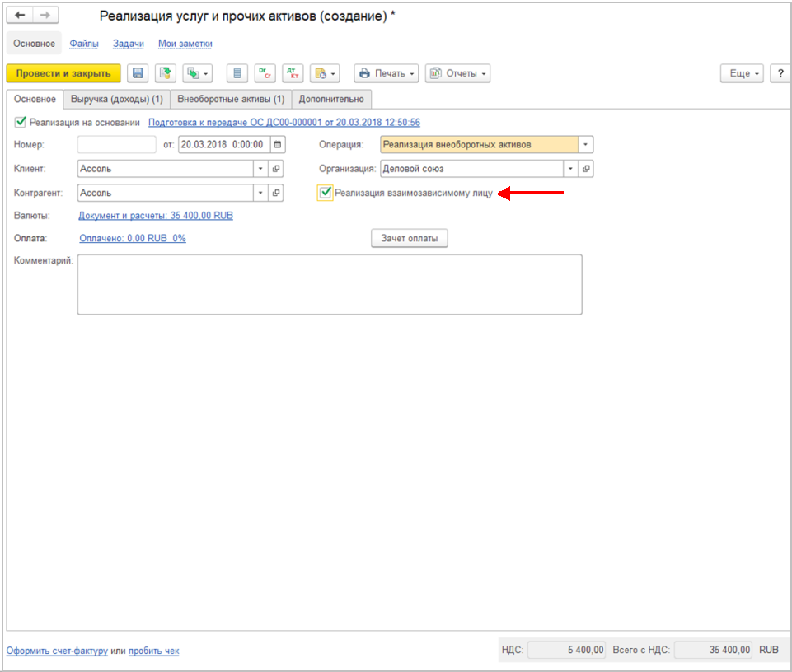Screen dimensions: 792x672
Task: Click into the Номер input field
Action: [x=117, y=144]
